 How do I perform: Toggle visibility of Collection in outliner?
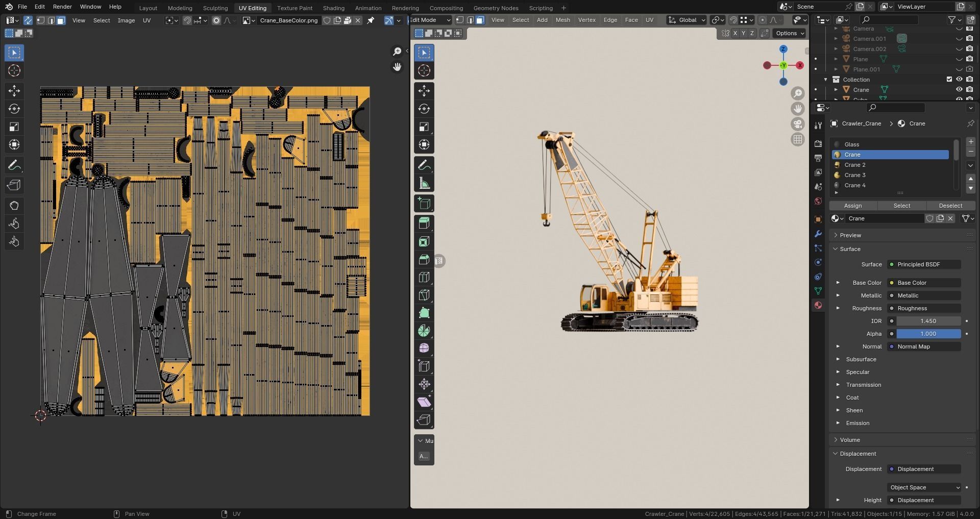pos(959,80)
